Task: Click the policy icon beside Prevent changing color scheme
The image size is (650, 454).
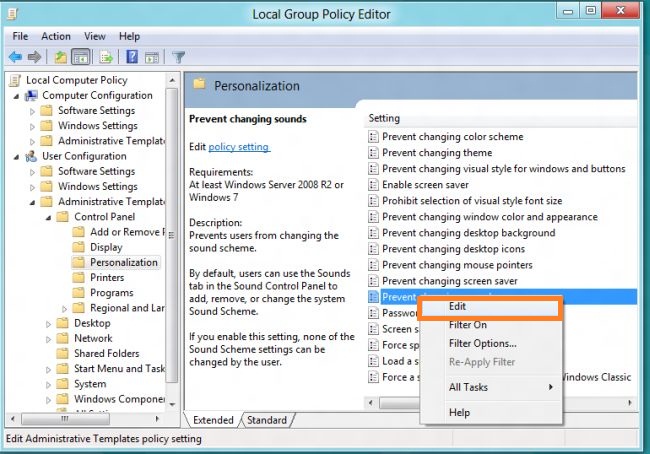Action: click(374, 136)
